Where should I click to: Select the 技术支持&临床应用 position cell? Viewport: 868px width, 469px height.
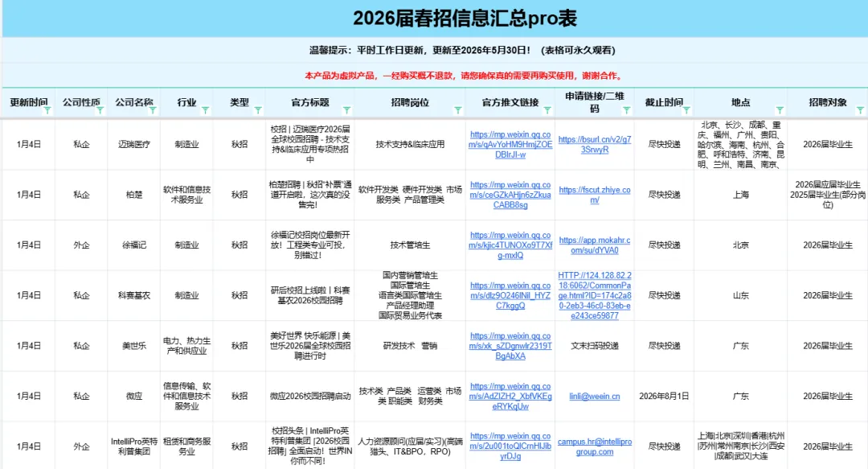coord(410,144)
